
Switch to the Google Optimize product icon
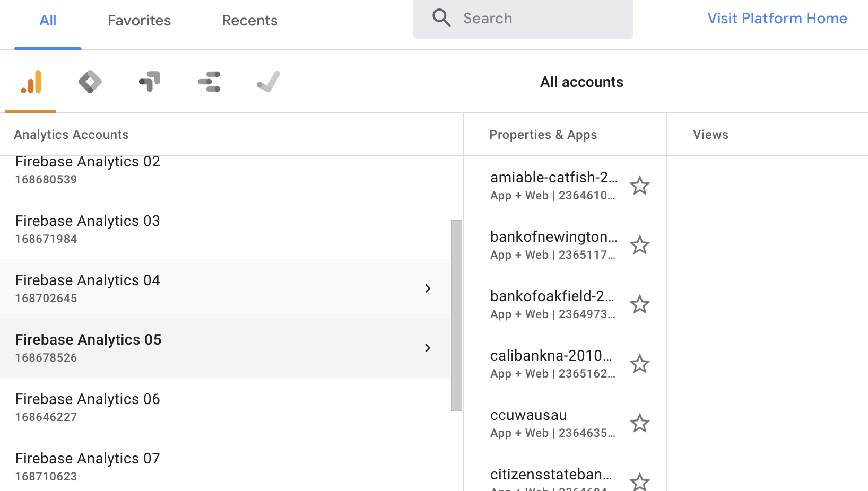149,82
